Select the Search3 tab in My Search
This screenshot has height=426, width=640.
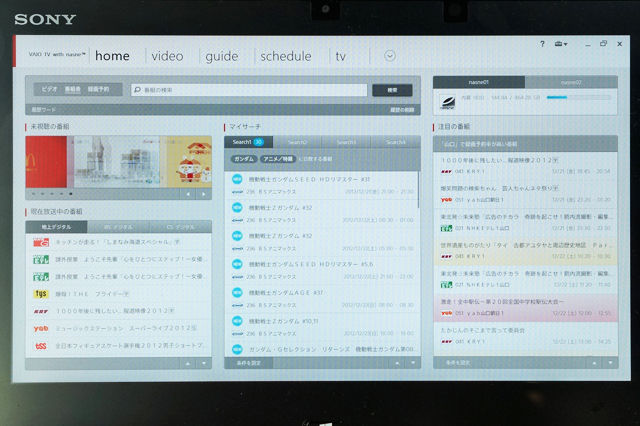347,142
